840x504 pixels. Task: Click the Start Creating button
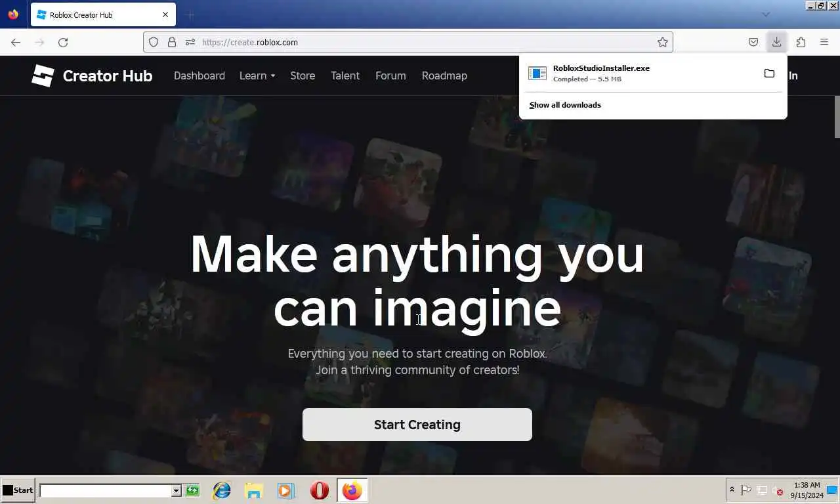pos(417,425)
